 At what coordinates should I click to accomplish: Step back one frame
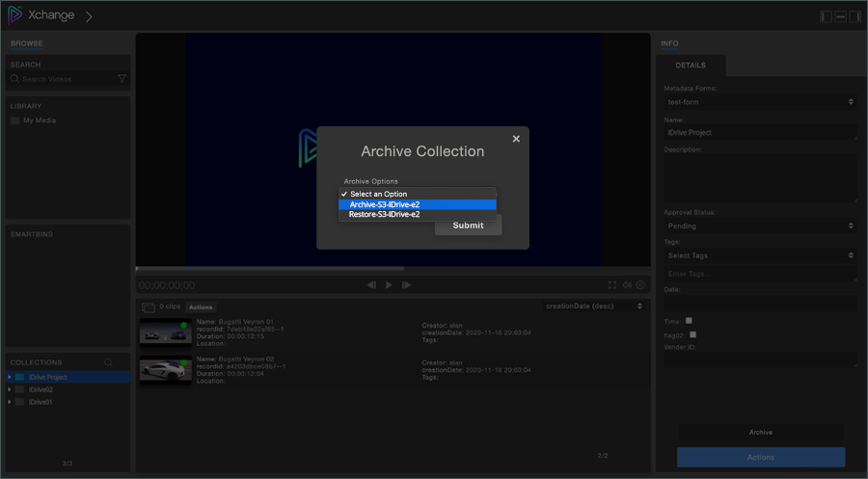click(x=371, y=285)
